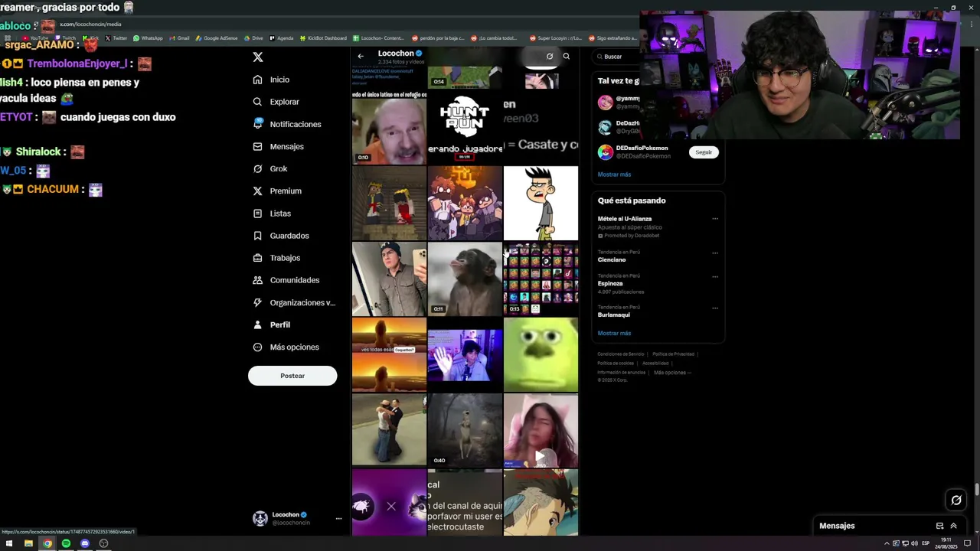
Task: Follow DEDsafioPokemon with the Seguir button
Action: click(704, 152)
